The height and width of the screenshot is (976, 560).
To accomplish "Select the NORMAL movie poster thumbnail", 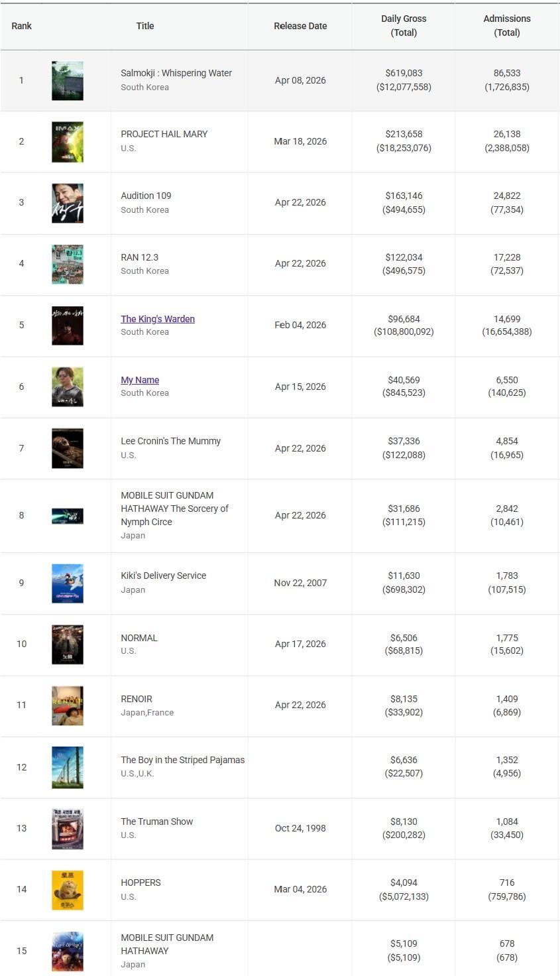I will point(68,644).
